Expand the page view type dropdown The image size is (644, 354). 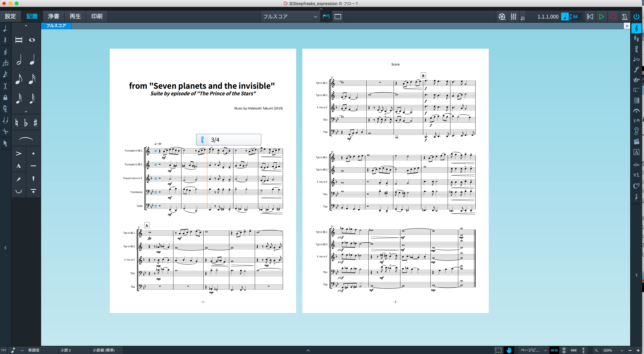pyautogui.click(x=533, y=350)
